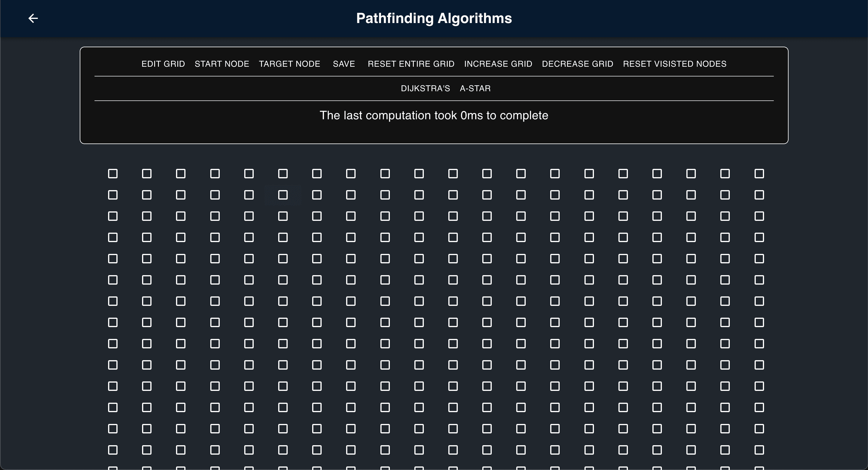Tick last checkbox in grid's second row
The height and width of the screenshot is (470, 868).
coord(759,195)
